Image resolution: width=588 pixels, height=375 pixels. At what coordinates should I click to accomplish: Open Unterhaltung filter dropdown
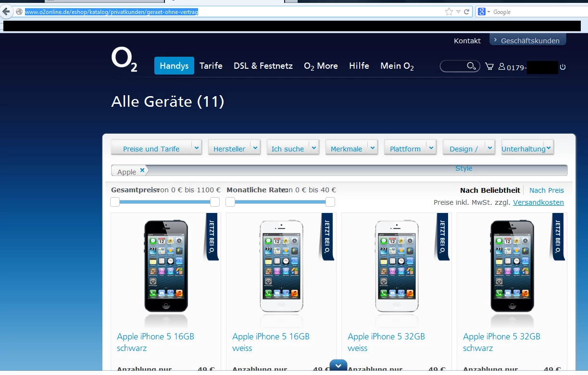click(x=527, y=148)
